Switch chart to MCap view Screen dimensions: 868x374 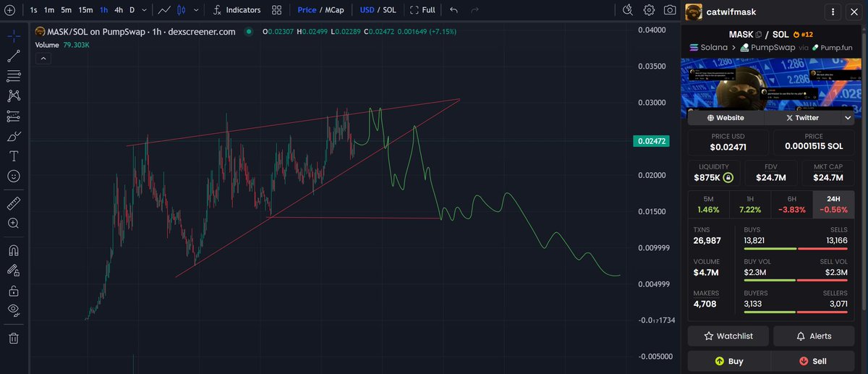[335, 10]
